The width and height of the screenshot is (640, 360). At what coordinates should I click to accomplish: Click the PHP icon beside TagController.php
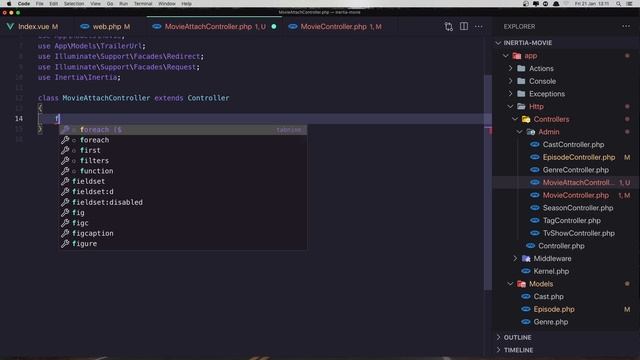click(x=535, y=220)
